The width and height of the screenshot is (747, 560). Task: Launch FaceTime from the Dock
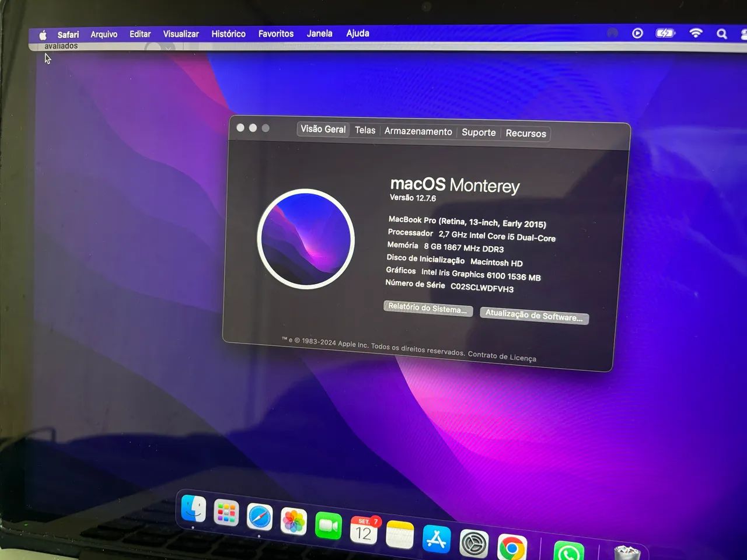pos(329,526)
